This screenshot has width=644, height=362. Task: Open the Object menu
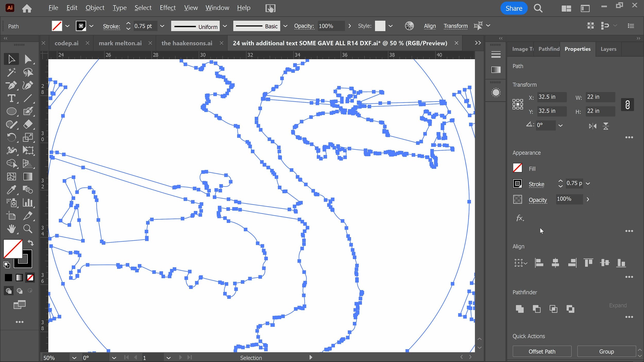pyautogui.click(x=95, y=8)
